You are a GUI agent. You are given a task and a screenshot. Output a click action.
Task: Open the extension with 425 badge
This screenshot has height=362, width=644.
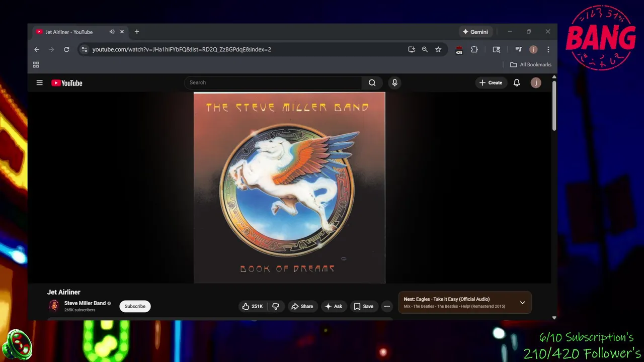pyautogui.click(x=459, y=50)
